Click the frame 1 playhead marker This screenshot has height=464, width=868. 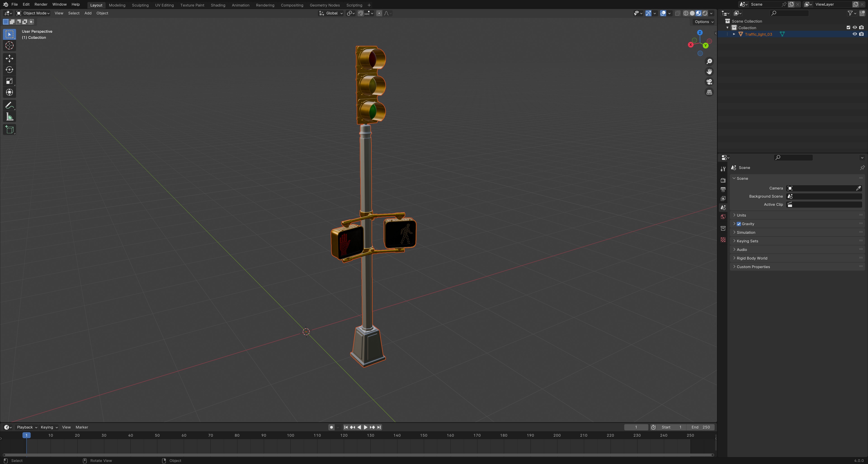(x=26, y=435)
